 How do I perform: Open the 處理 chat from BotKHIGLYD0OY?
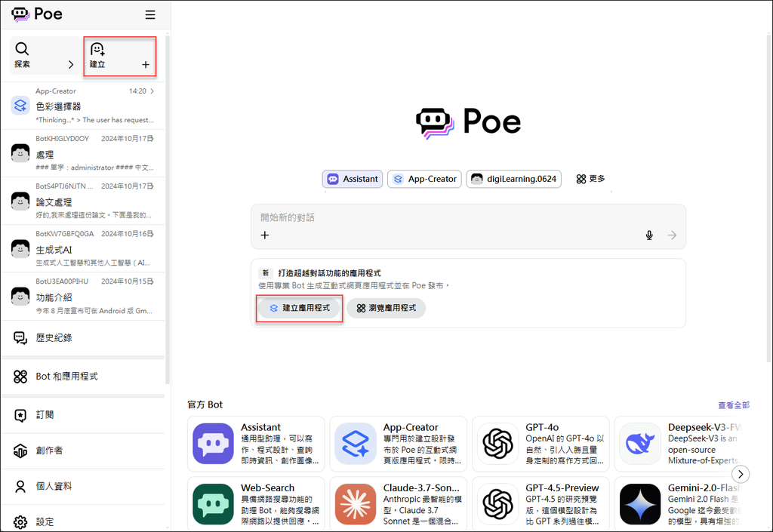(x=83, y=153)
